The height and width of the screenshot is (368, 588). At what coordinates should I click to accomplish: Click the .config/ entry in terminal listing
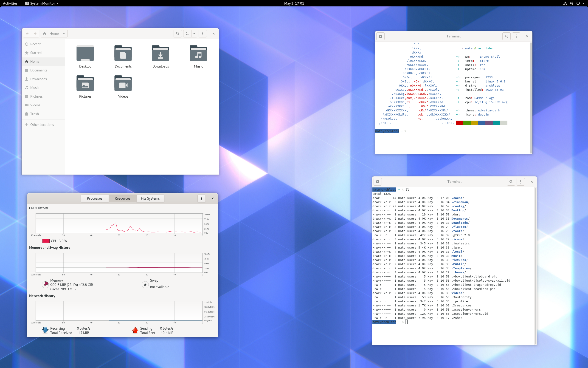click(459, 206)
